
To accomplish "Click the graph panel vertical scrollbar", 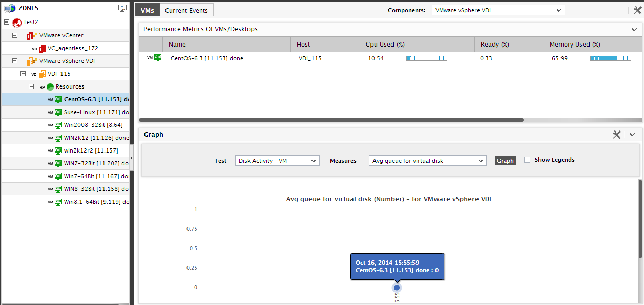I will point(640,219).
